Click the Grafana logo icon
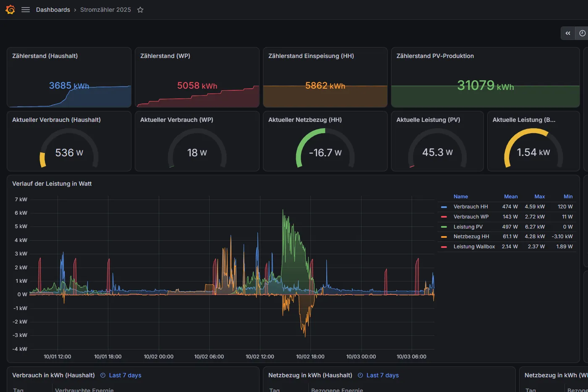The width and height of the screenshot is (588, 392). tap(10, 10)
